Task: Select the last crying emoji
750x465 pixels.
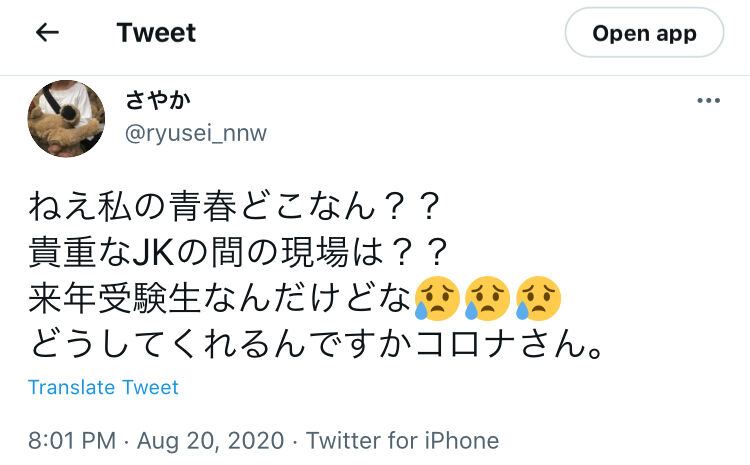Action: click(x=538, y=299)
